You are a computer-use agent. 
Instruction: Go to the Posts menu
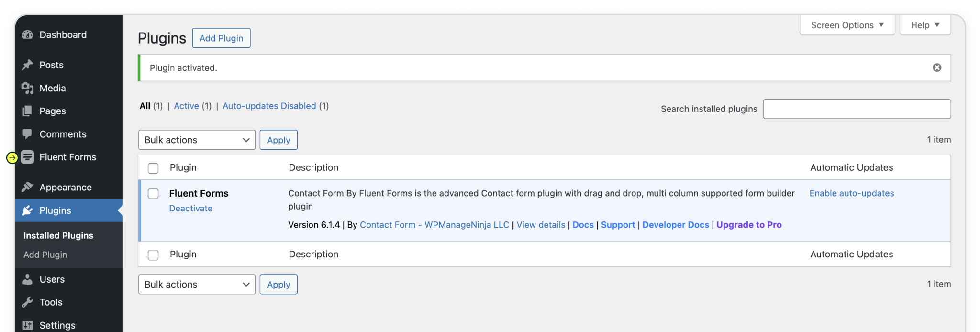click(52, 65)
